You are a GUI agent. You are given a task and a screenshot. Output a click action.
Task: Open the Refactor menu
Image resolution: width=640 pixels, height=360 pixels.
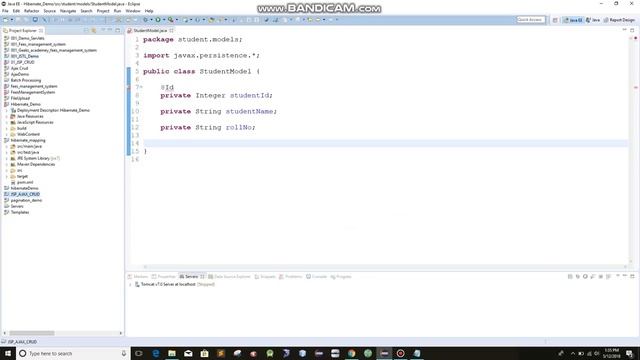(31, 11)
